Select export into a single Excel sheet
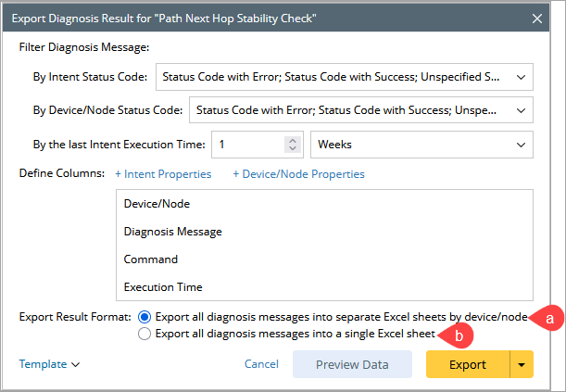The image size is (566, 392). (x=145, y=335)
